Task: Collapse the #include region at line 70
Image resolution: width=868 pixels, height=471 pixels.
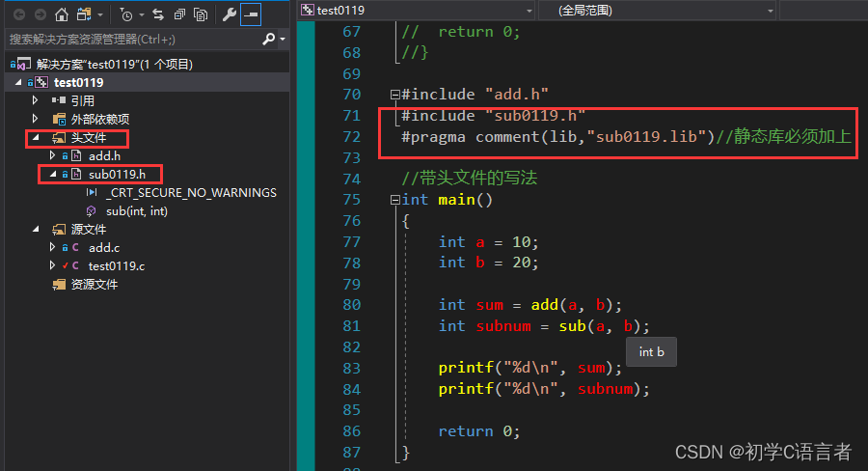Action: [393, 95]
